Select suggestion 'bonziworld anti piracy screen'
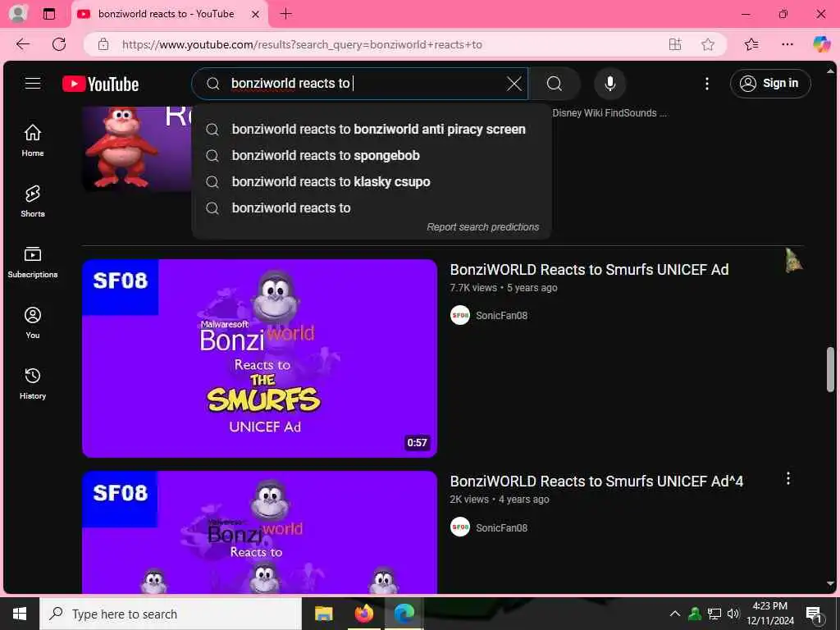This screenshot has height=630, width=840. [x=372, y=129]
